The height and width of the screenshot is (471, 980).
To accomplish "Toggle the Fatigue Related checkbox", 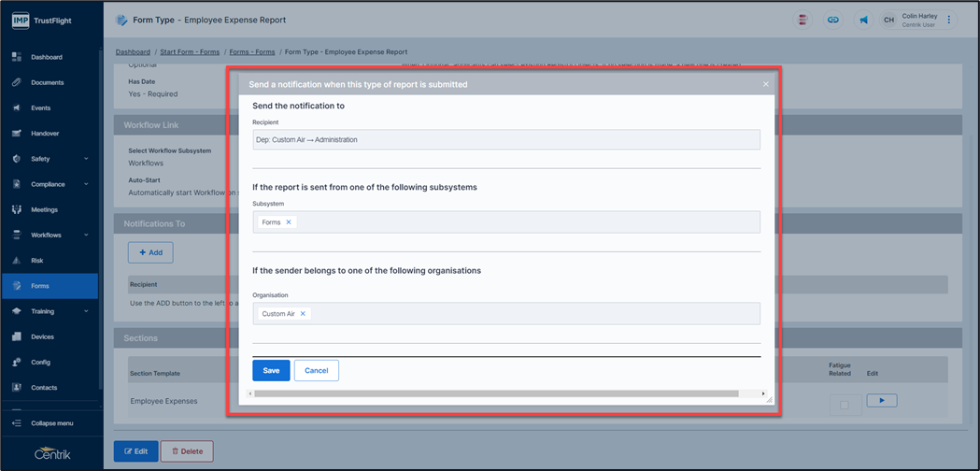I will point(845,405).
